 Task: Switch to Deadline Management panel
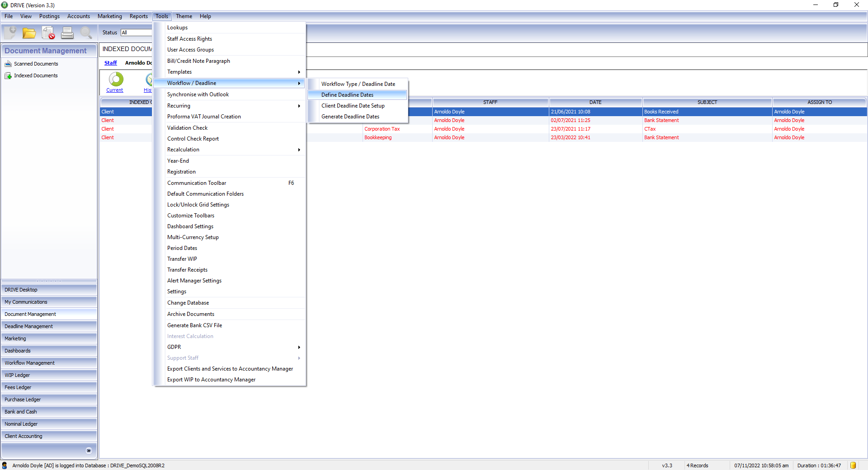tap(49, 326)
